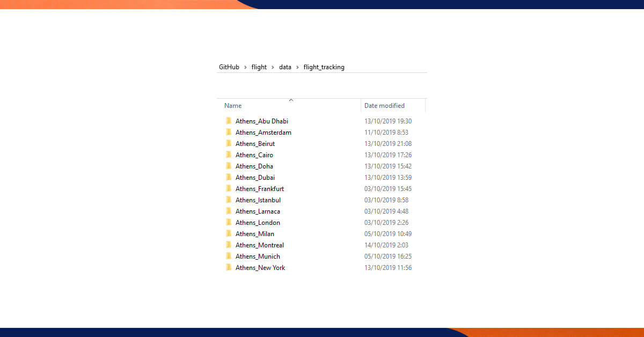Viewport: 644px width, 337px height.
Task: Select the folder name Athens_Larnaca
Action: pyautogui.click(x=258, y=211)
